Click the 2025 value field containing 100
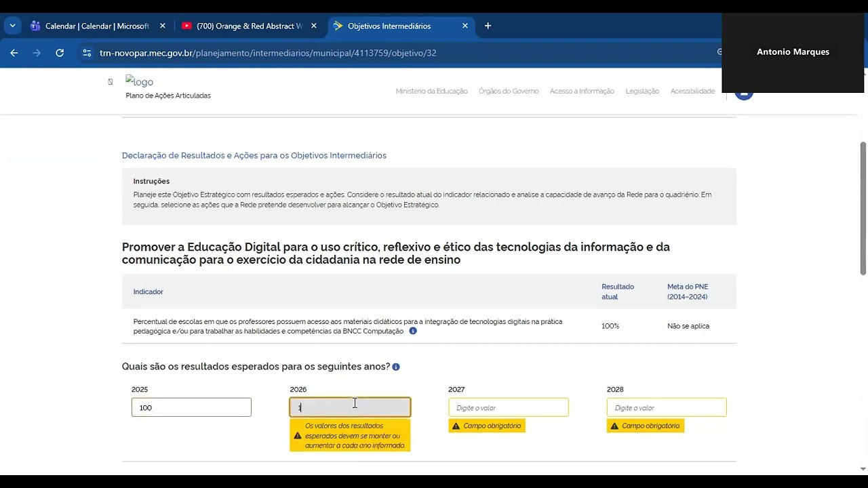Viewport: 868px width, 488px height. click(191, 407)
